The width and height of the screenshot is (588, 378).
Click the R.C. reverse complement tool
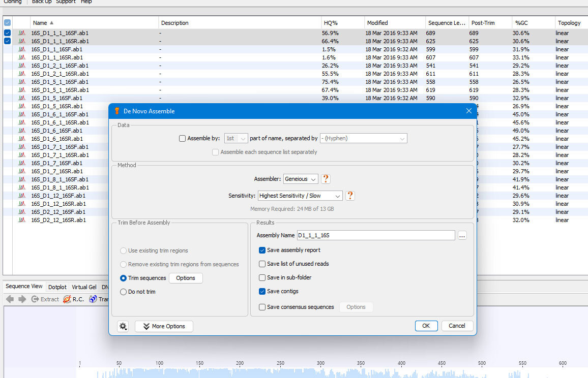pyautogui.click(x=73, y=299)
